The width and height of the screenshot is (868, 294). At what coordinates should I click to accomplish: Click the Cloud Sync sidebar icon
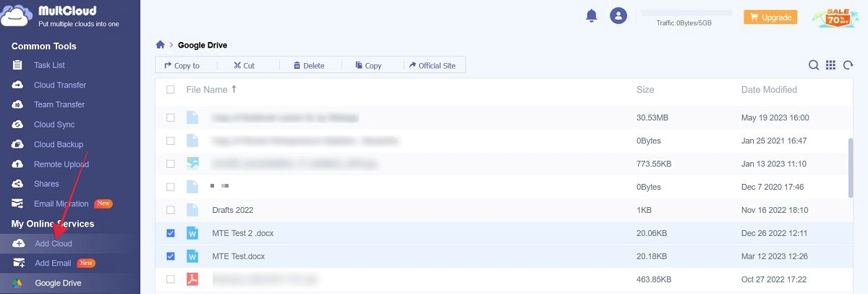coord(18,125)
